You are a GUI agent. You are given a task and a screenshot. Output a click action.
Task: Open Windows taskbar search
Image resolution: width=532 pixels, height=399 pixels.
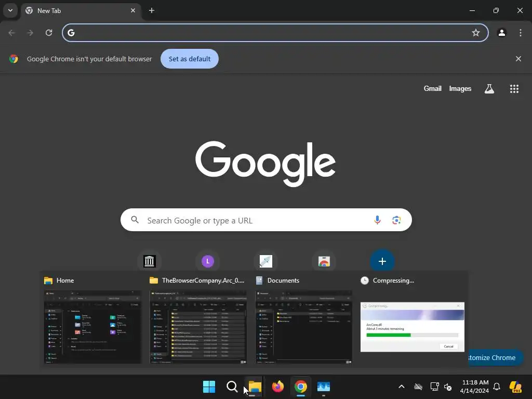(x=232, y=387)
